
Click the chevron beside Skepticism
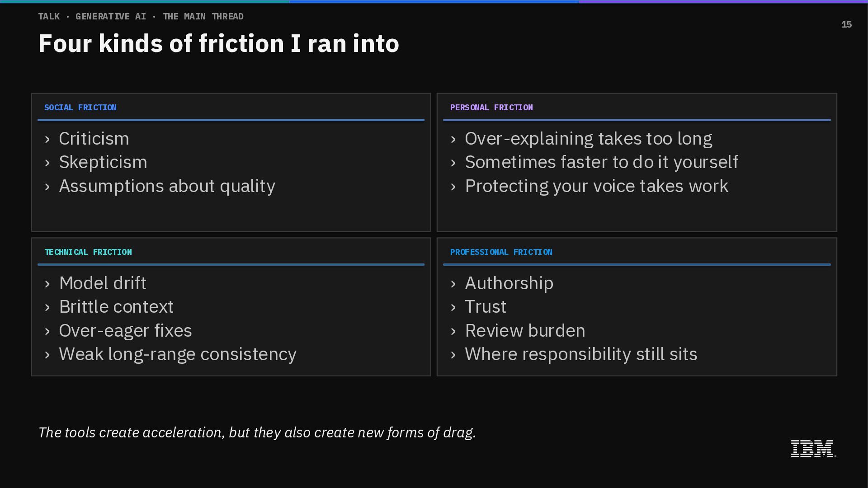point(47,163)
